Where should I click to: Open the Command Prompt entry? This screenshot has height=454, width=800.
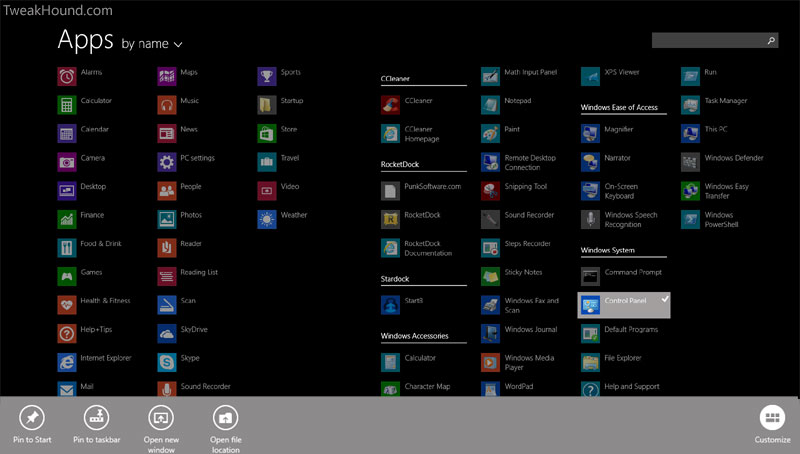pyautogui.click(x=621, y=276)
